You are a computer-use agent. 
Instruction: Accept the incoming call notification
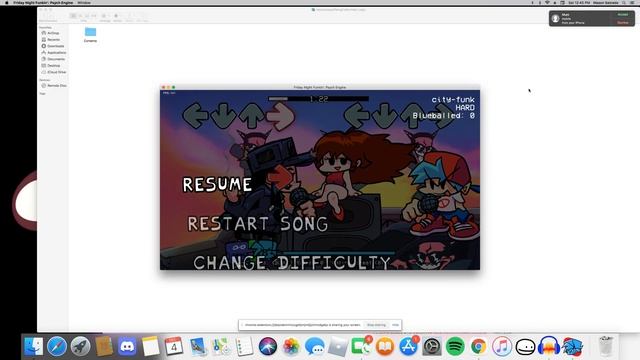tap(623, 15)
